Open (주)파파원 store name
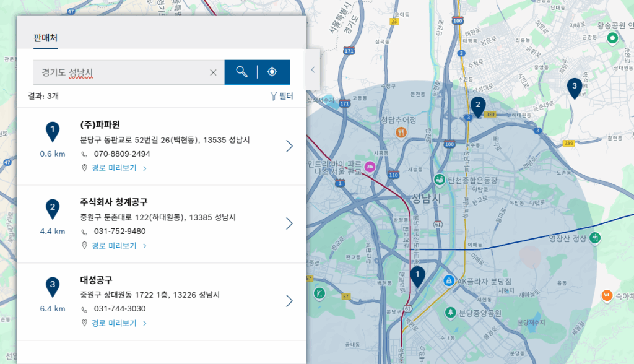634x364 pixels. [x=100, y=124]
